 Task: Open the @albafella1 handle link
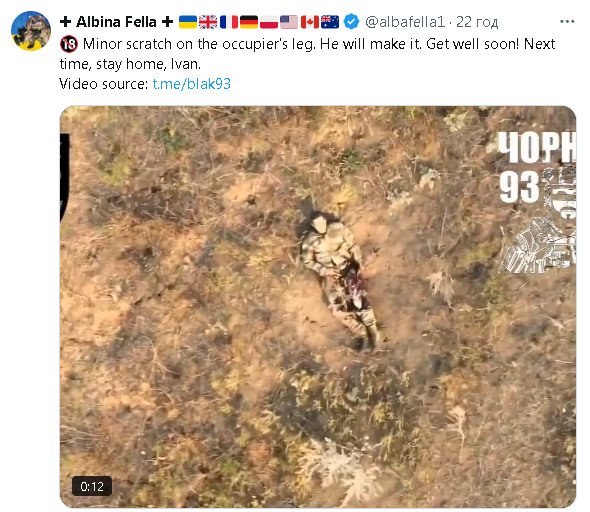click(x=404, y=22)
